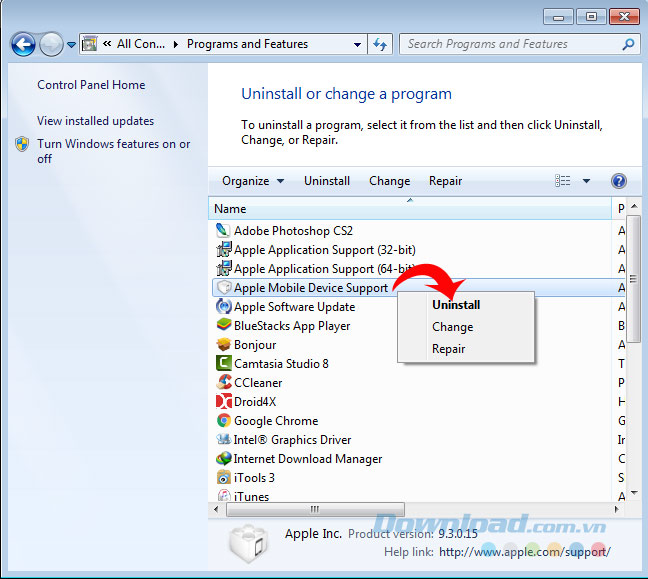Click the vertical scrollbar up arrow
The width and height of the screenshot is (648, 579).
pos(634,206)
